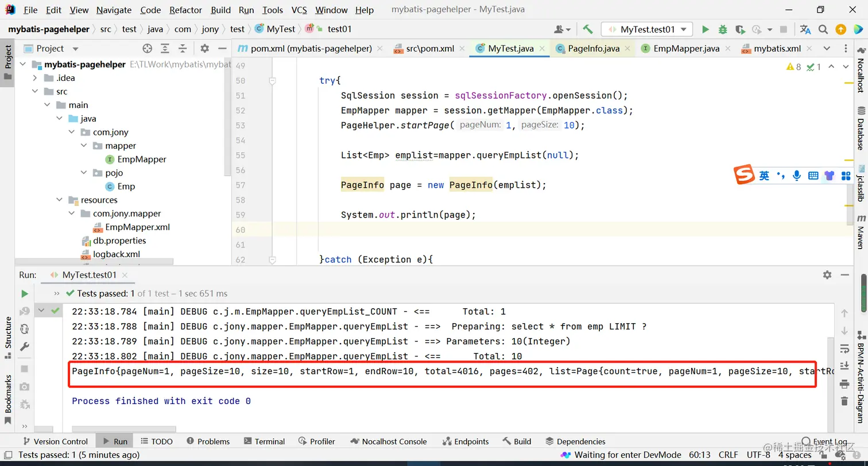This screenshot has height=466, width=868.
Task: Switch to the mybatis.xml tab
Action: pos(777,49)
